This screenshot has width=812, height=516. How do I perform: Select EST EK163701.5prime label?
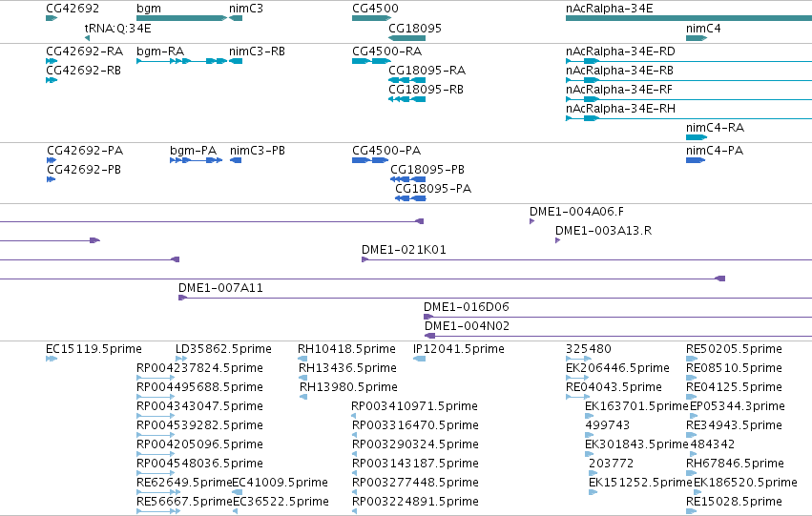pos(636,407)
